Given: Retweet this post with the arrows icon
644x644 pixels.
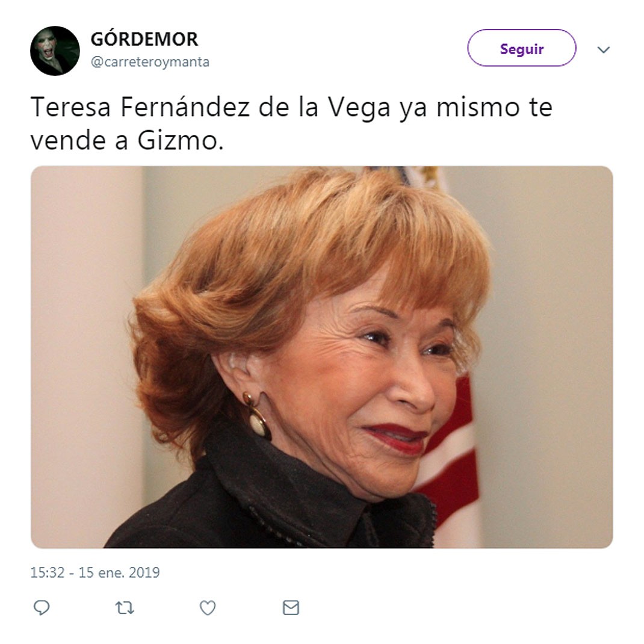Looking at the screenshot, I should (x=125, y=607).
